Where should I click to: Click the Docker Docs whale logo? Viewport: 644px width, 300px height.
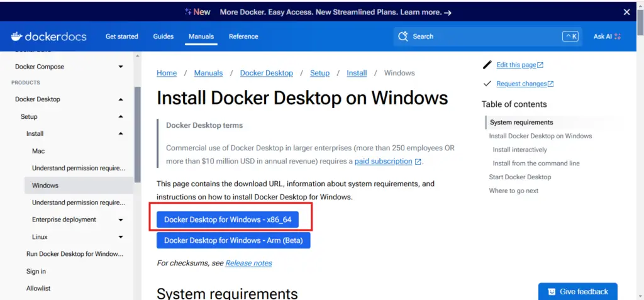17,36
